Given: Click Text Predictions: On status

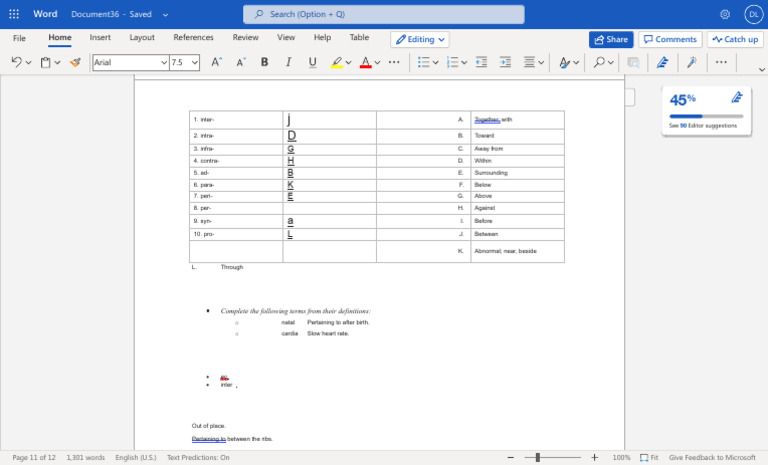Looking at the screenshot, I should tap(198, 457).
